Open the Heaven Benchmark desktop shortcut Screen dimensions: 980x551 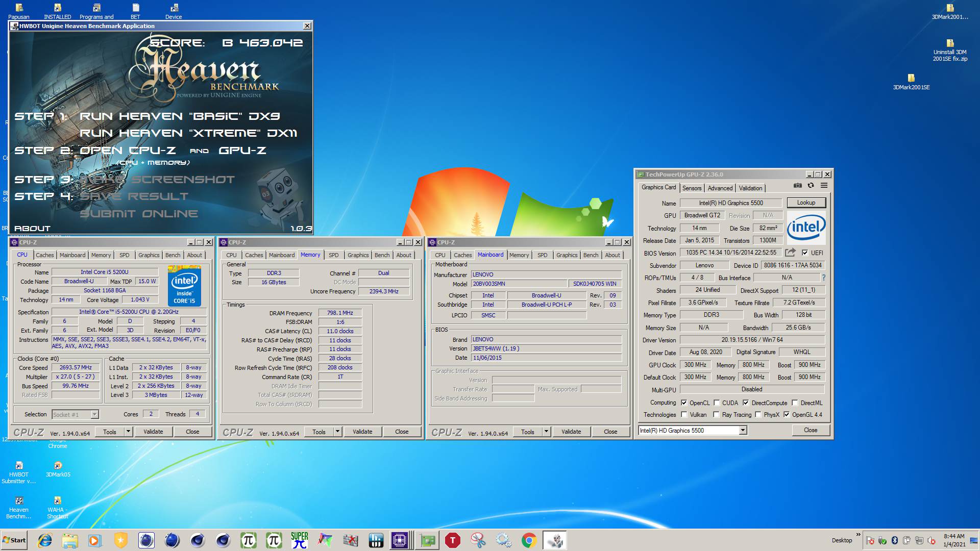[x=19, y=508]
